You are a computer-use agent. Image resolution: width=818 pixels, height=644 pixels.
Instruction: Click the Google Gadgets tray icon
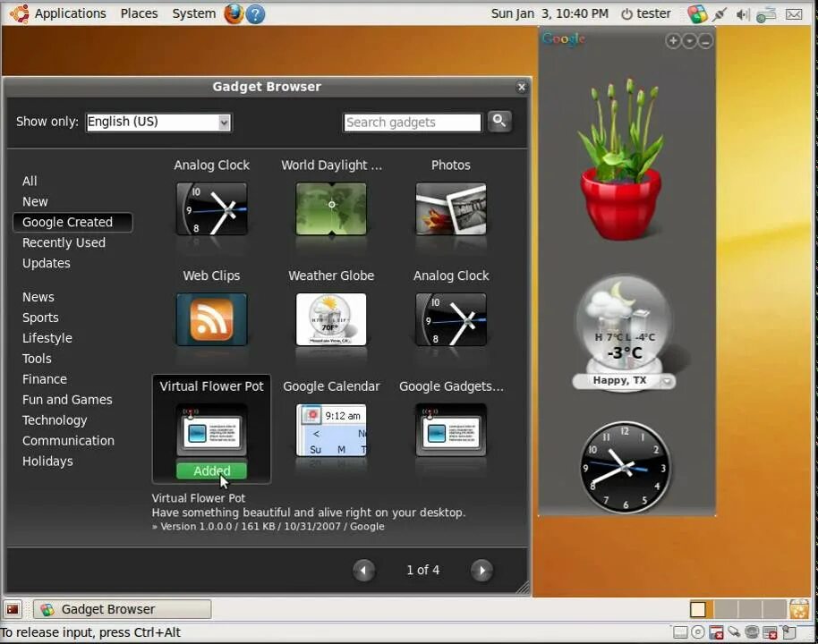coord(697,14)
